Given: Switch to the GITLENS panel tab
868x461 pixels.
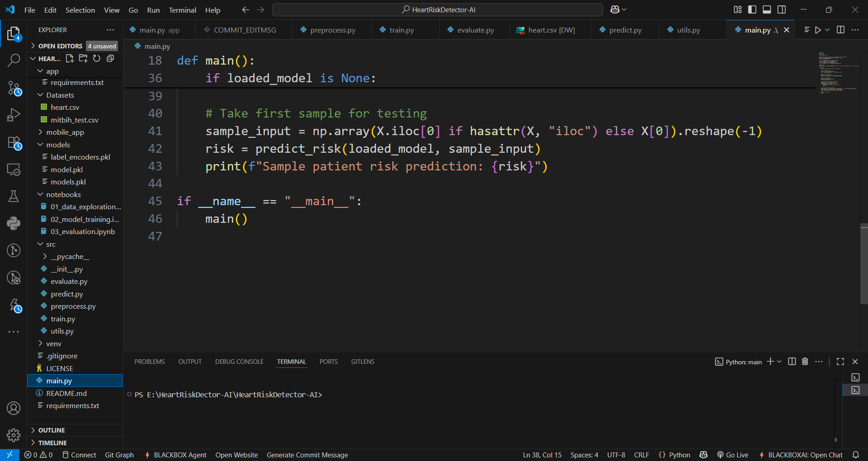Looking at the screenshot, I should pos(363,362).
